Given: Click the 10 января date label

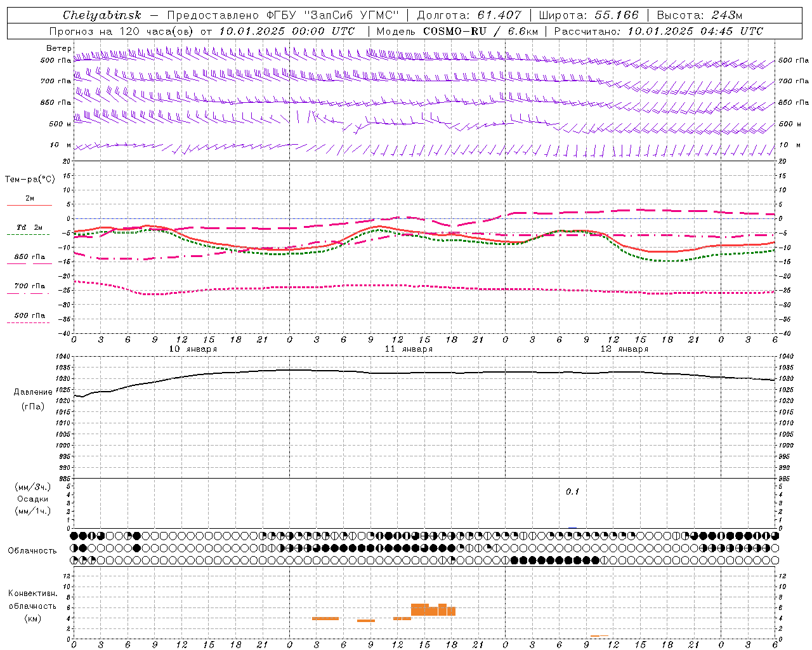Looking at the screenshot, I should tap(193, 349).
